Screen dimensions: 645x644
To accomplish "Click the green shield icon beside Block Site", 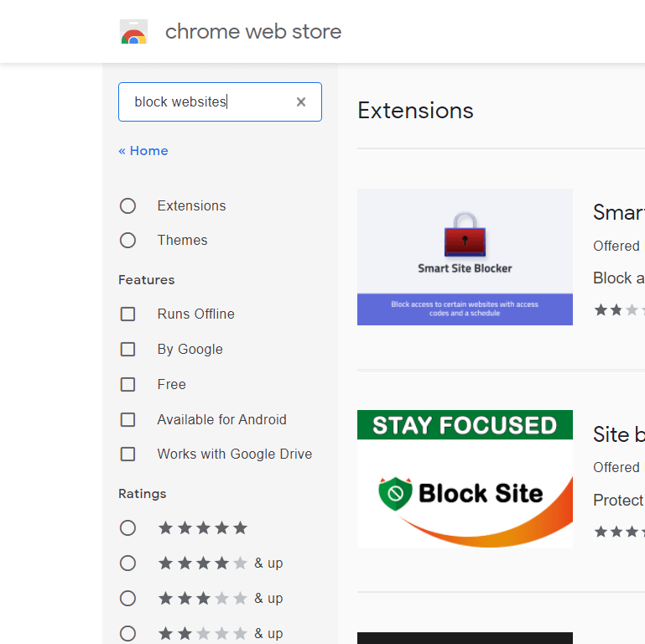I will click(x=395, y=494).
